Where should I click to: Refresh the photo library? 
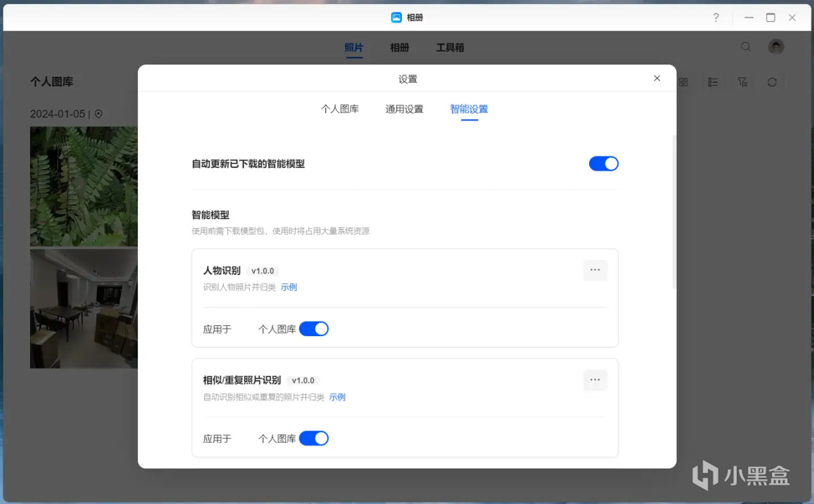point(772,82)
